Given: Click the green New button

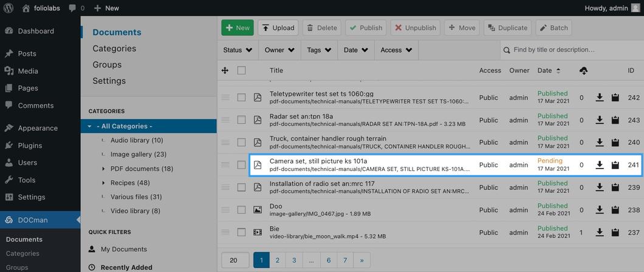Looking at the screenshot, I should tap(238, 27).
